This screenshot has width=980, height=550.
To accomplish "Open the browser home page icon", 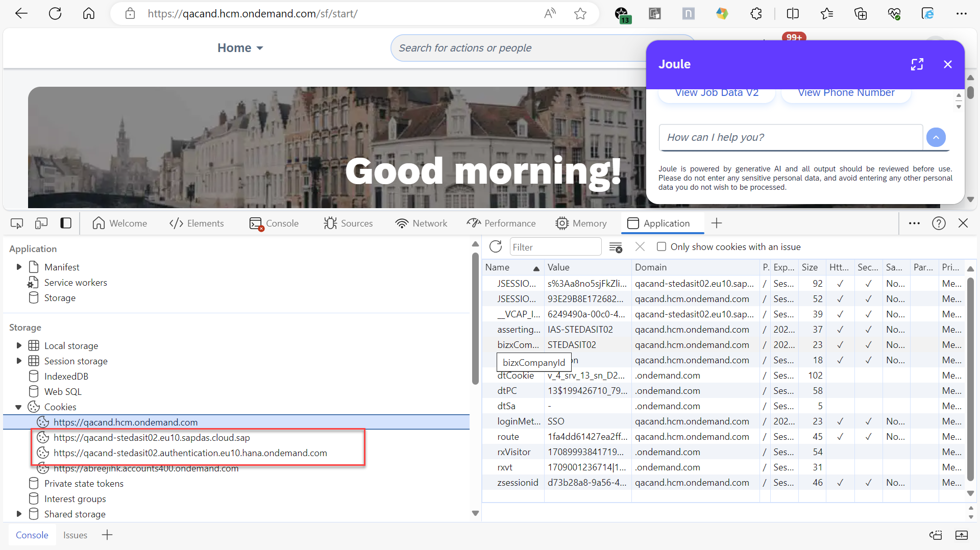I will click(x=89, y=14).
